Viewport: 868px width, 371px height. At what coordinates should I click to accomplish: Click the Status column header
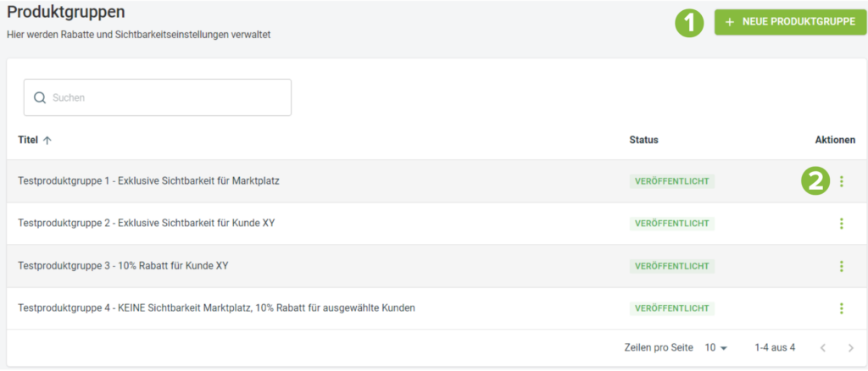[x=644, y=141]
